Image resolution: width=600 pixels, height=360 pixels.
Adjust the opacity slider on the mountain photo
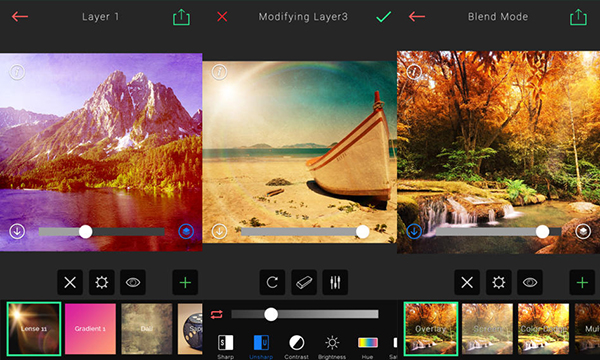point(102,231)
